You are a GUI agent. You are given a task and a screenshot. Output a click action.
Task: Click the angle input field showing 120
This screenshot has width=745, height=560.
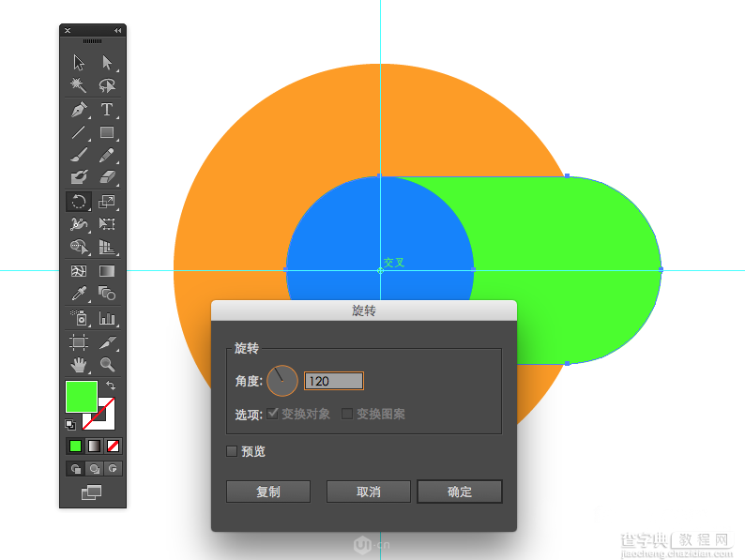(334, 381)
